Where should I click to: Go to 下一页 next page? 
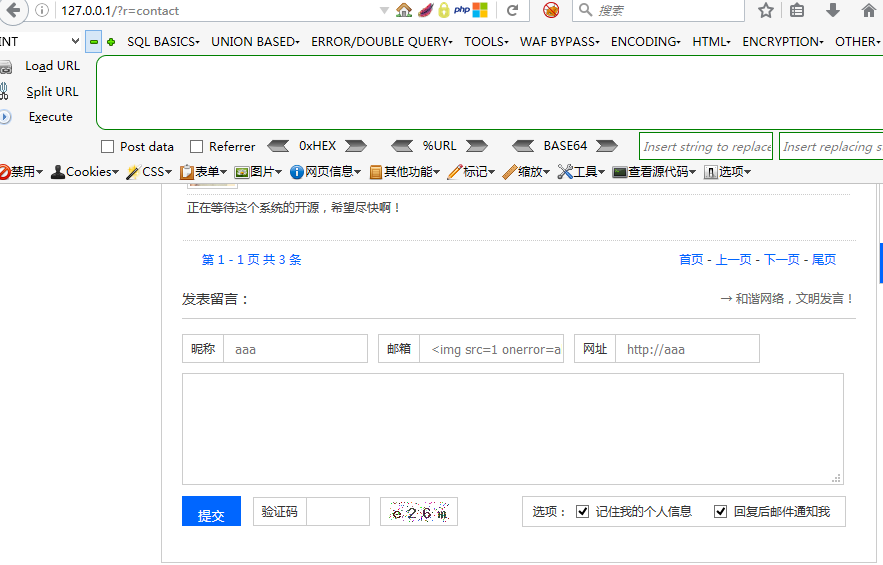pyautogui.click(x=782, y=260)
